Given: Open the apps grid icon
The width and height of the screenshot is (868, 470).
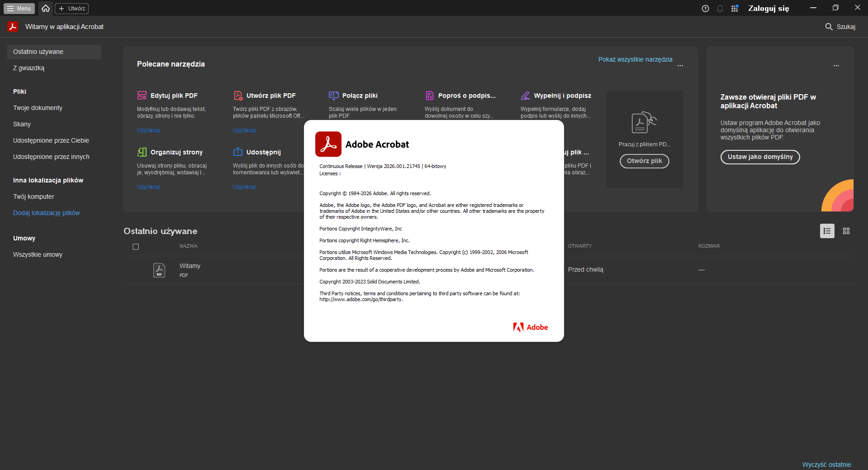Looking at the screenshot, I should click(x=735, y=9).
